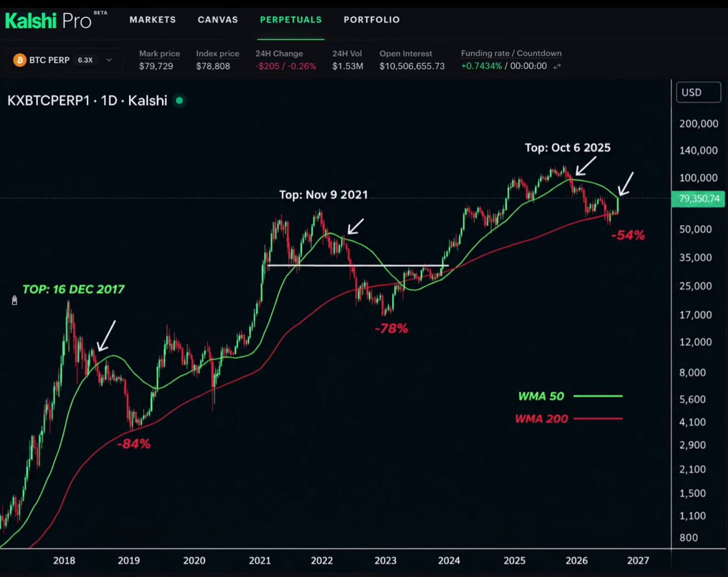Go to the PORTFOLIO tab

tap(372, 19)
